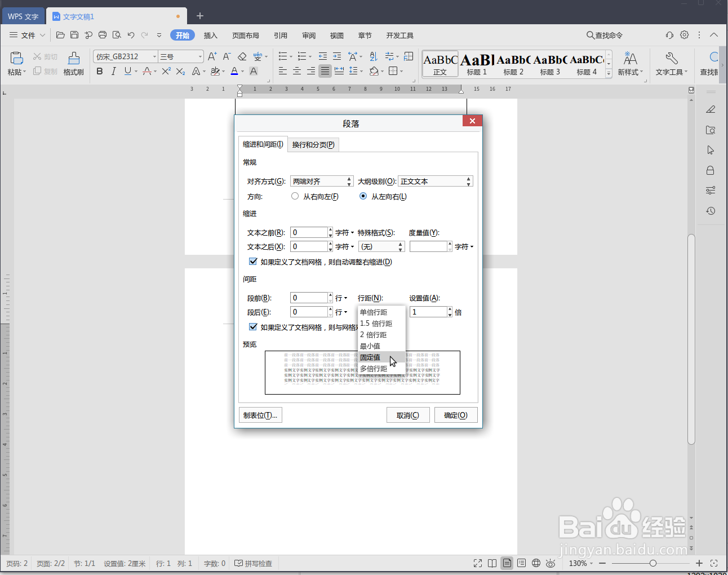Toggle Bold formatting in ribbon
Viewport: 728px width, 575px height.
100,71
